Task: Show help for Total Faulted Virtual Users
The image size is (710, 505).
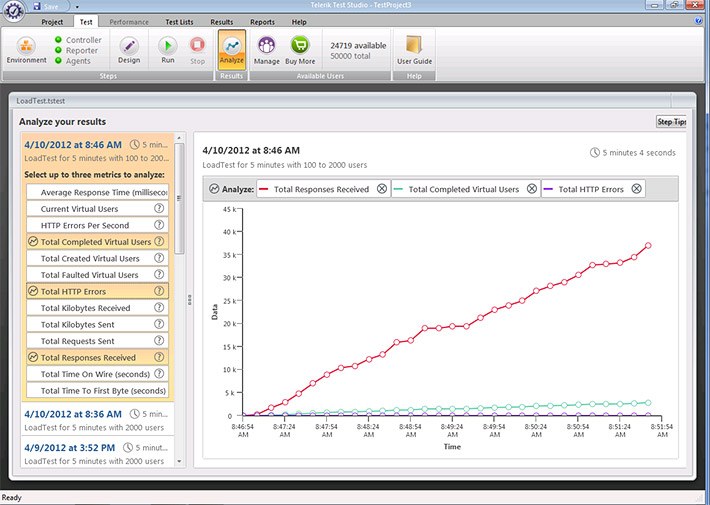Action: [159, 274]
